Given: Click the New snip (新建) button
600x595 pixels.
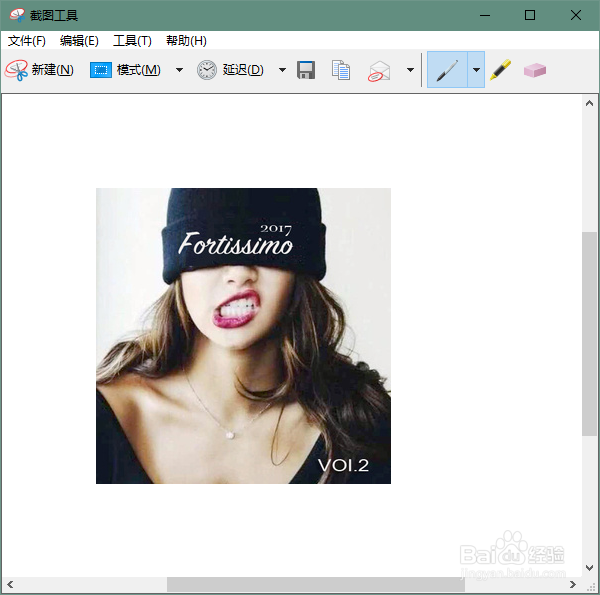Looking at the screenshot, I should pos(39,70).
